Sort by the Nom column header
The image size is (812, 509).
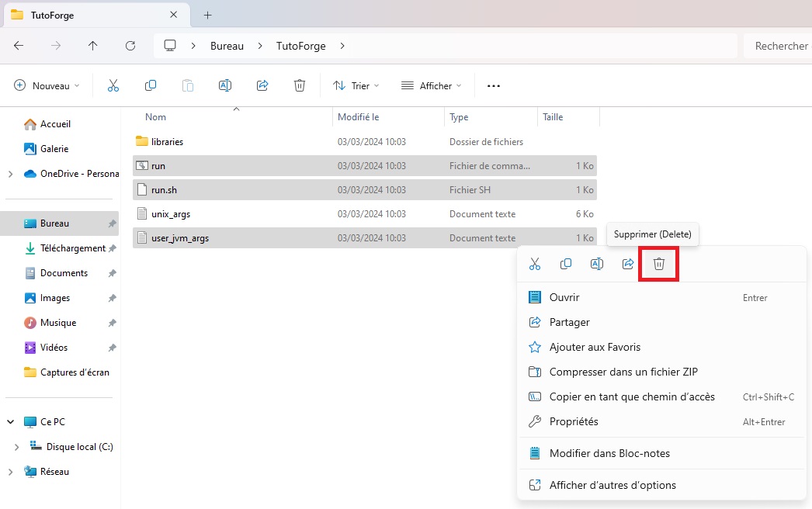click(155, 117)
